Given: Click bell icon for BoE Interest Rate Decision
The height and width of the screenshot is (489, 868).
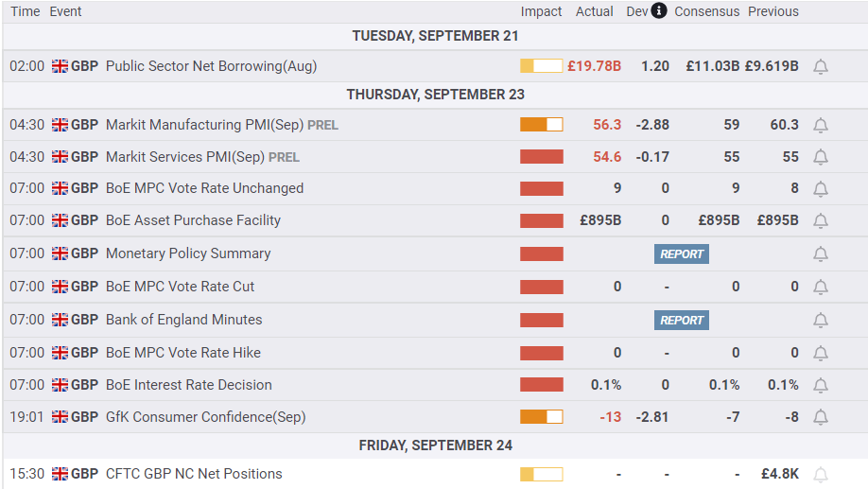Looking at the screenshot, I should pos(821,385).
